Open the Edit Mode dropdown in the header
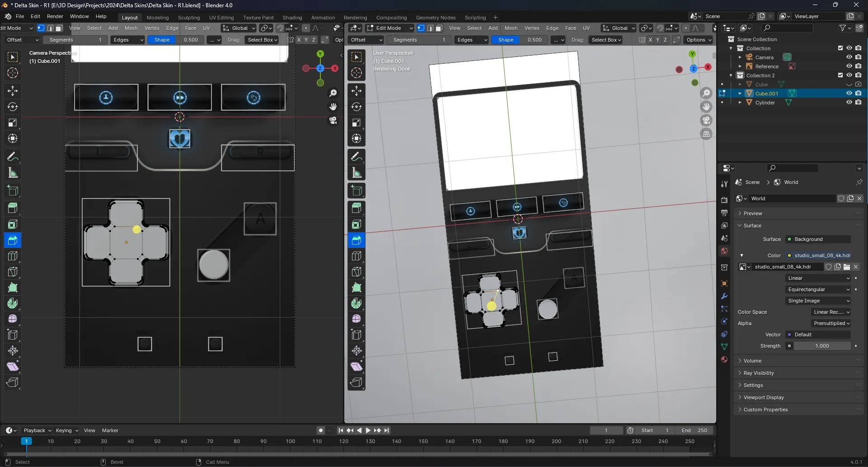This screenshot has height=467, width=868. point(389,28)
